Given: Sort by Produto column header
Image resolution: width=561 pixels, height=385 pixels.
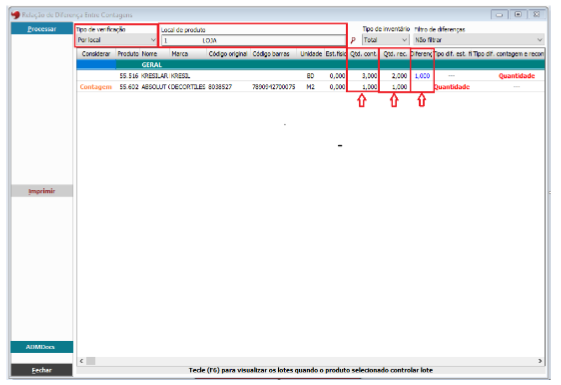Looking at the screenshot, I should tap(128, 54).
